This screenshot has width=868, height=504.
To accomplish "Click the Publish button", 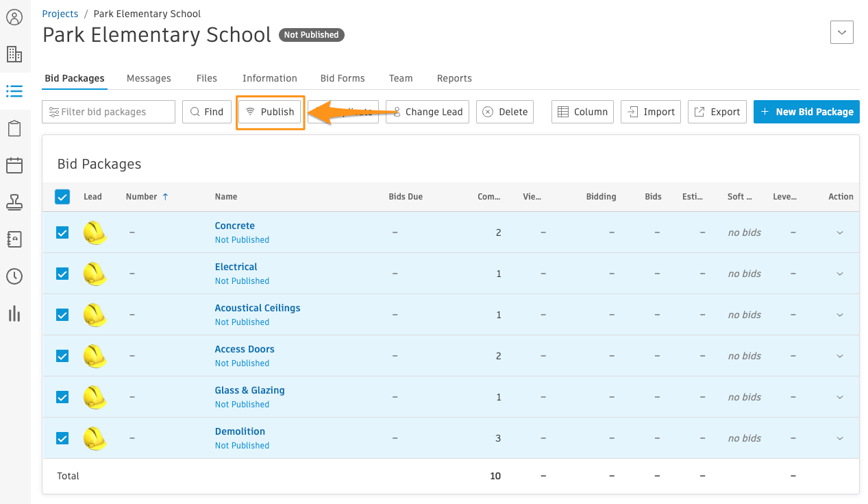I will (x=270, y=112).
